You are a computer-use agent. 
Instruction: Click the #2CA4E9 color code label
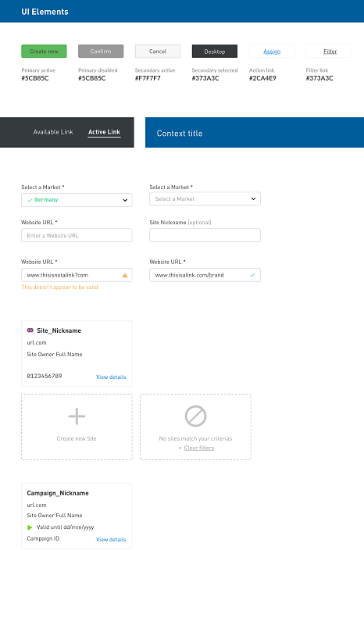pyautogui.click(x=262, y=78)
